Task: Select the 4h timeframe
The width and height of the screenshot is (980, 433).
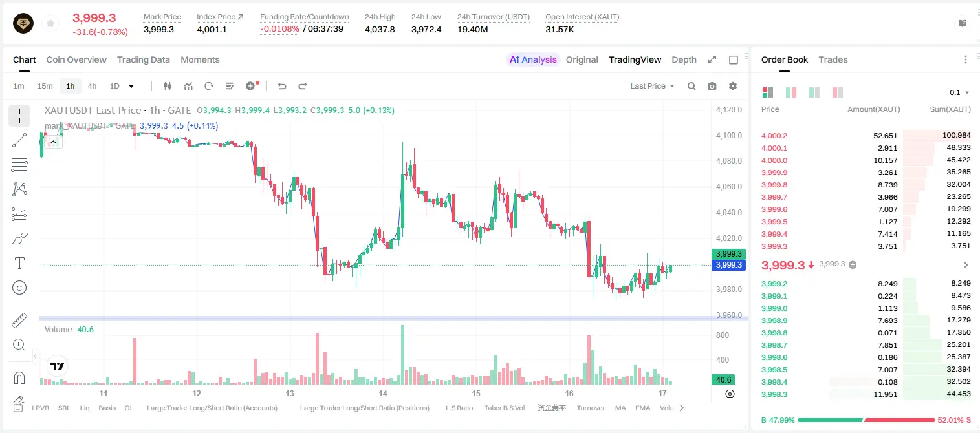Action: [93, 86]
